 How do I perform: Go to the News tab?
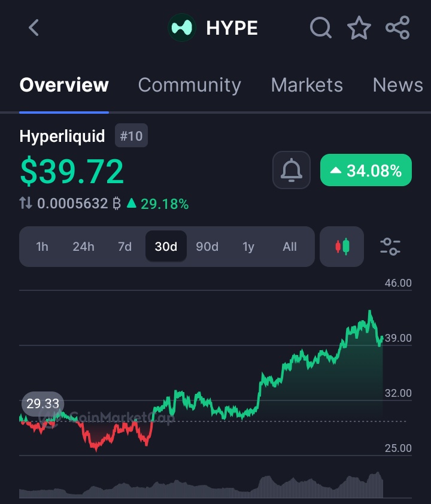(398, 85)
